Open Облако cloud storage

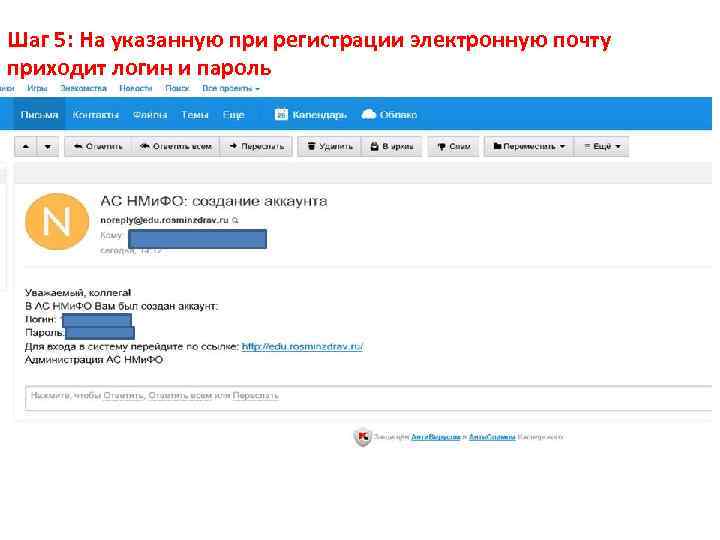[398, 115]
